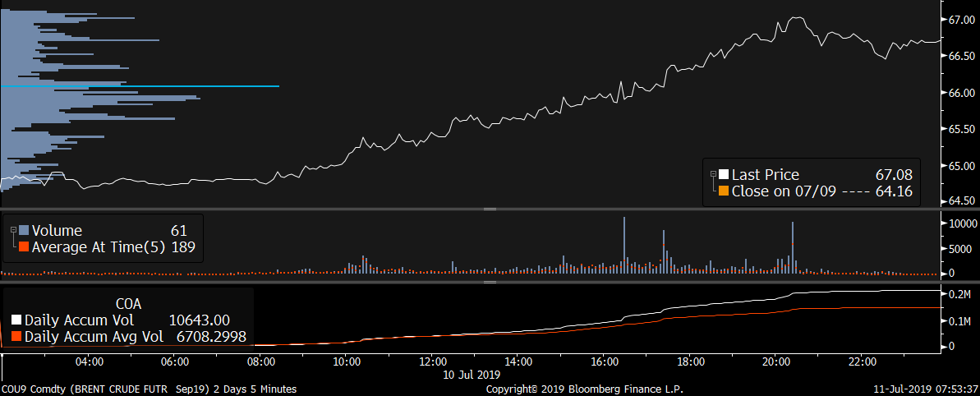Click the 66.50 price axis label
Viewport: 980px width, 396px height.
pos(963,56)
